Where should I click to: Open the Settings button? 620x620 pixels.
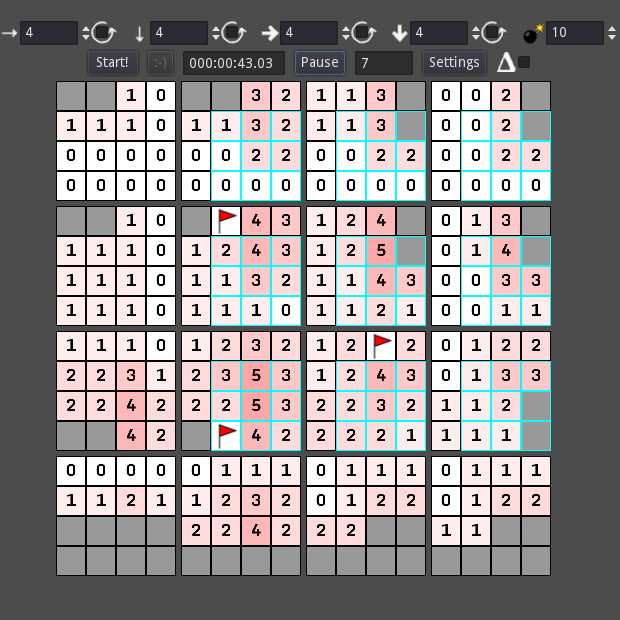coord(454,62)
